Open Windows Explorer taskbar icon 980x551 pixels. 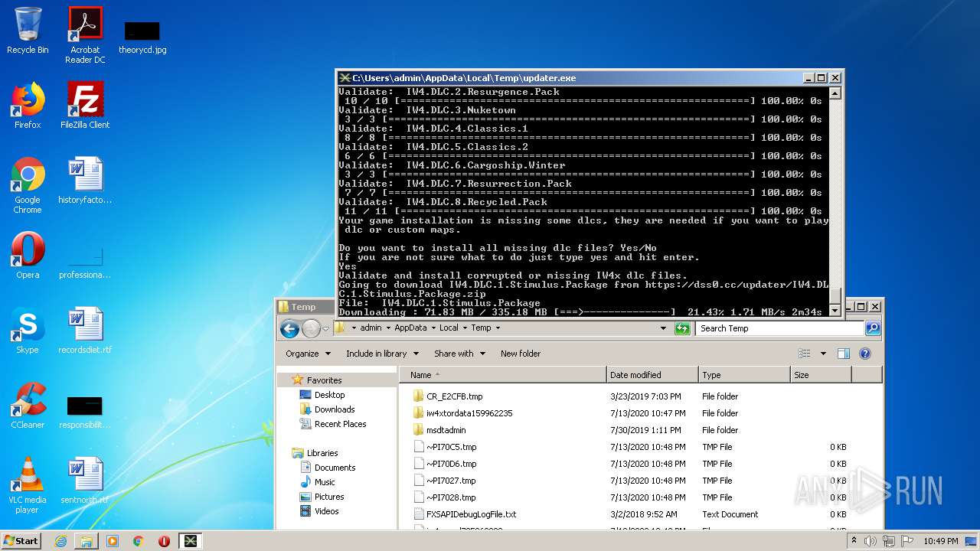87,541
